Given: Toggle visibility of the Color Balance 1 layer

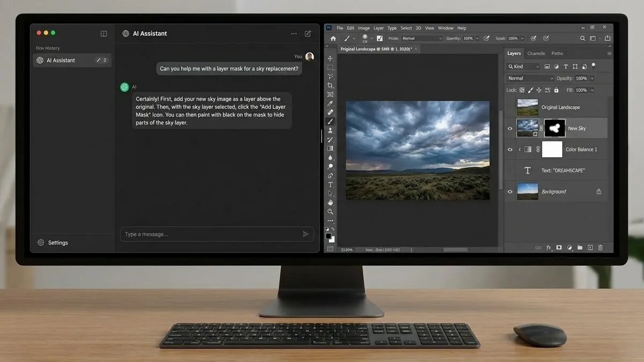Looking at the screenshot, I should pyautogui.click(x=510, y=150).
